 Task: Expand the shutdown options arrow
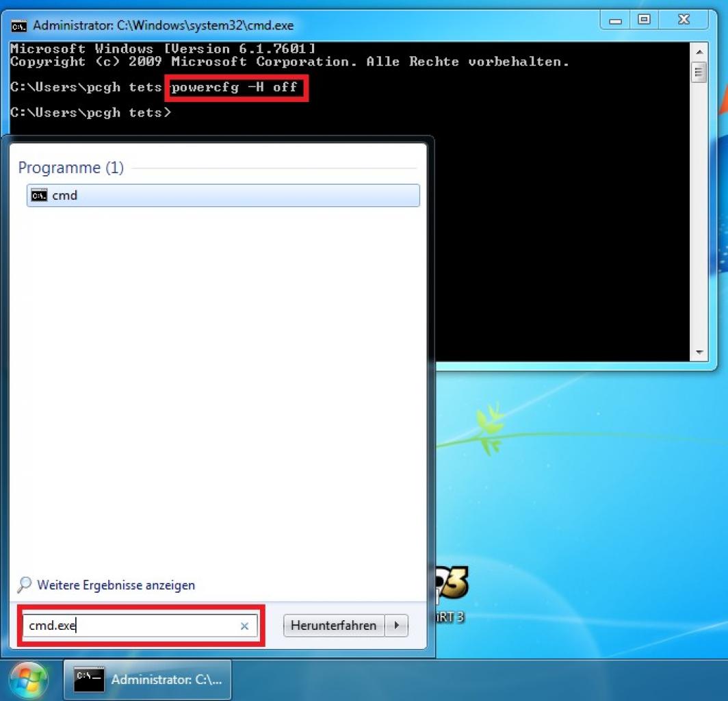tap(397, 626)
